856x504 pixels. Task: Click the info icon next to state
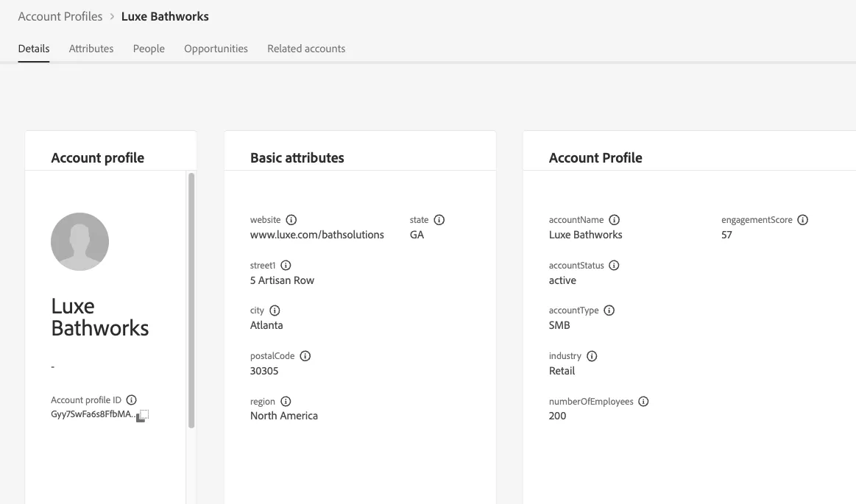(439, 220)
